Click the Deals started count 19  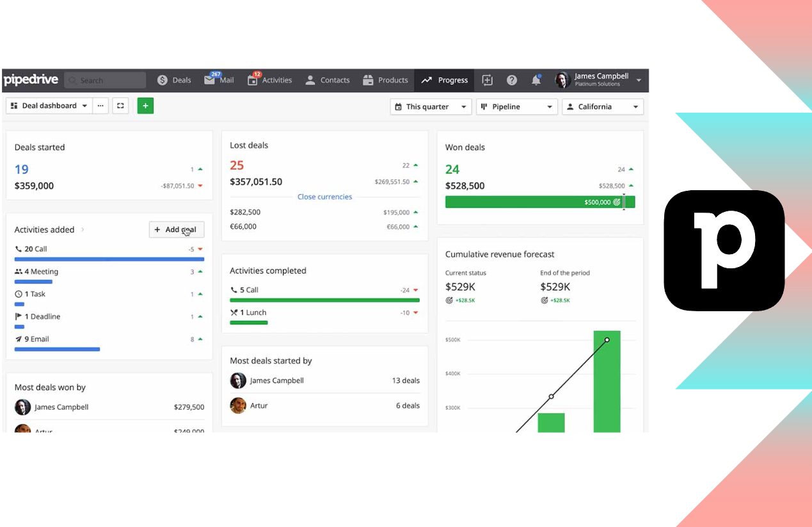(x=22, y=169)
